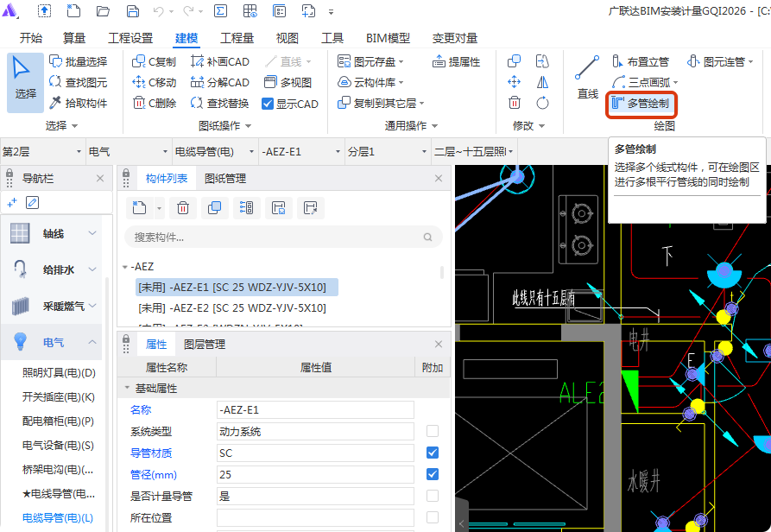Click the rotate icon in the 修改 group
The image size is (771, 532).
pyautogui.click(x=544, y=102)
